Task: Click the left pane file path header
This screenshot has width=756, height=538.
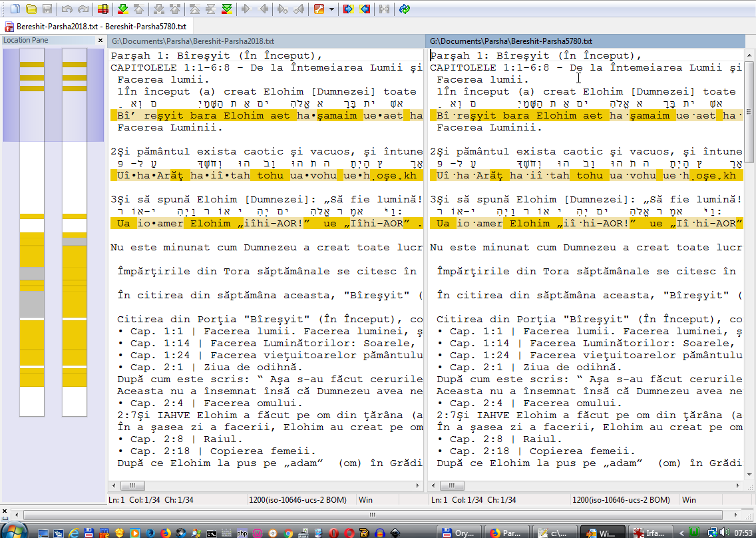Action: [x=266, y=41]
